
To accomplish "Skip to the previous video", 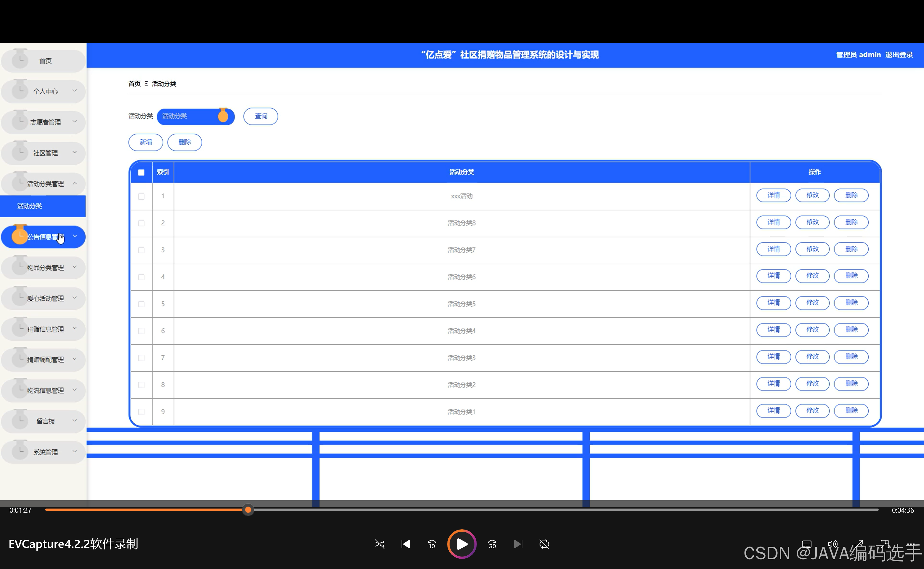I will 405,544.
